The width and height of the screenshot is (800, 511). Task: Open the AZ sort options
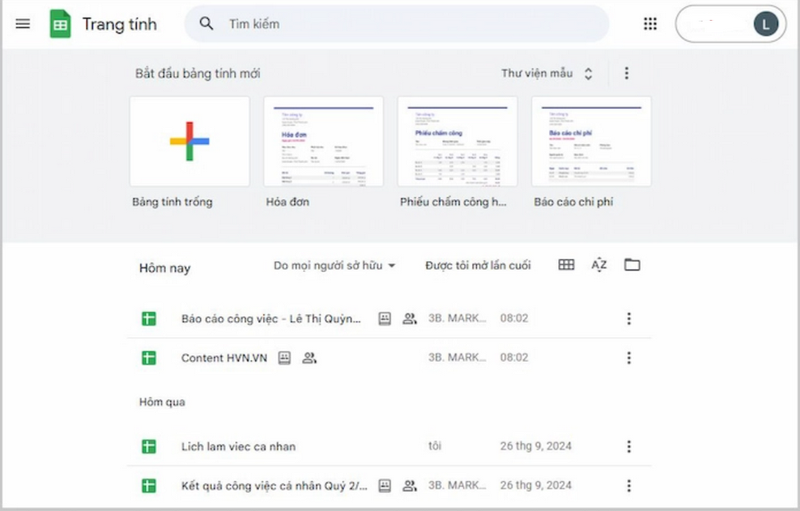point(599,265)
